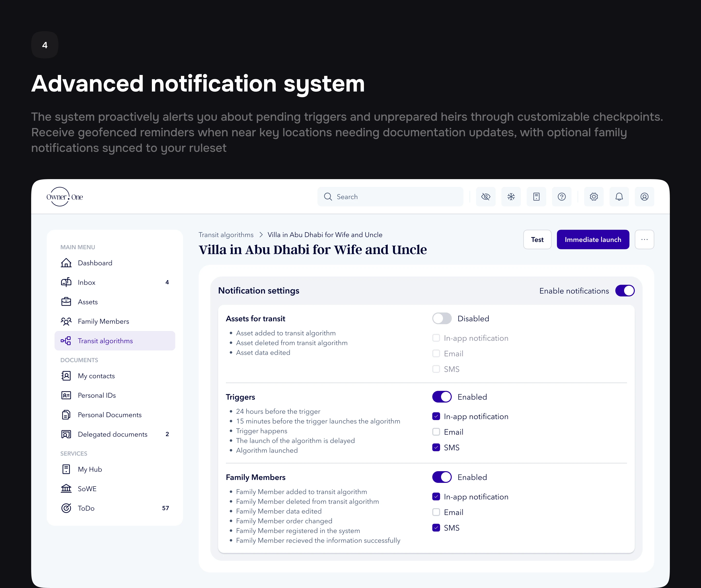The height and width of the screenshot is (588, 701).
Task: Click into the Search field
Action: pos(394,197)
